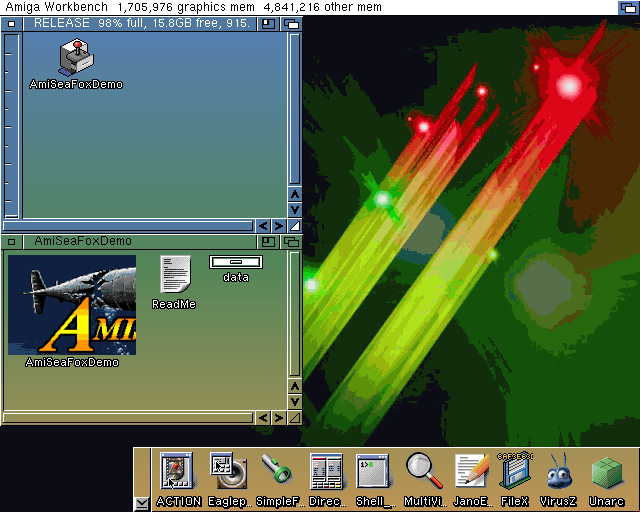This screenshot has height=512, width=640.
Task: Open Unarc green box icon
Action: pyautogui.click(x=607, y=473)
